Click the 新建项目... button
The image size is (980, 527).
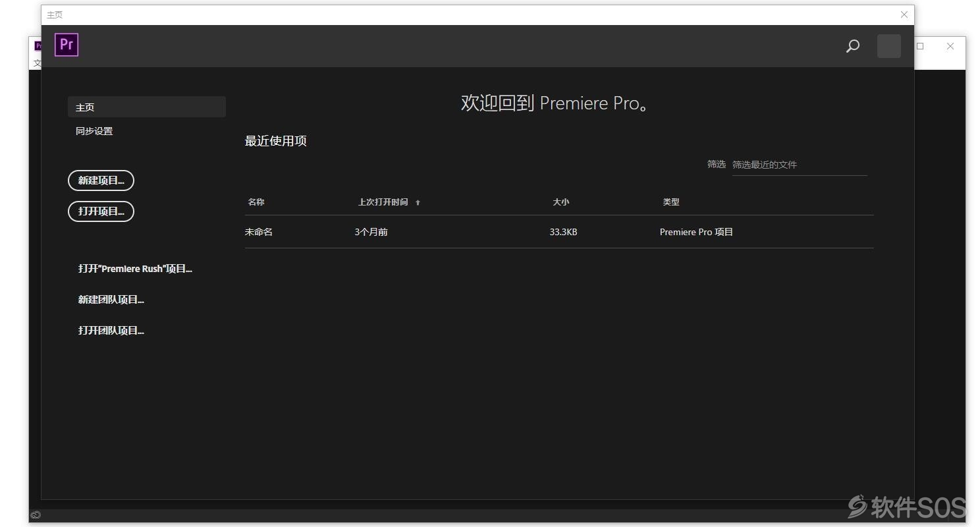tap(101, 180)
